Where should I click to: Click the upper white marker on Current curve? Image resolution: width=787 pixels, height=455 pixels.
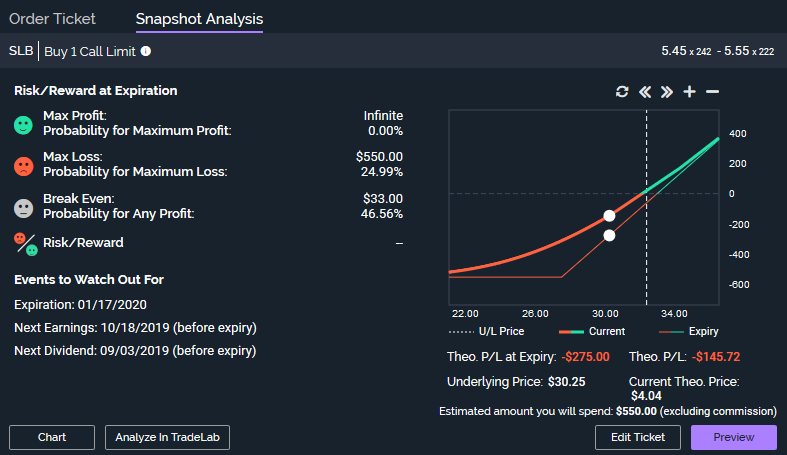point(609,215)
